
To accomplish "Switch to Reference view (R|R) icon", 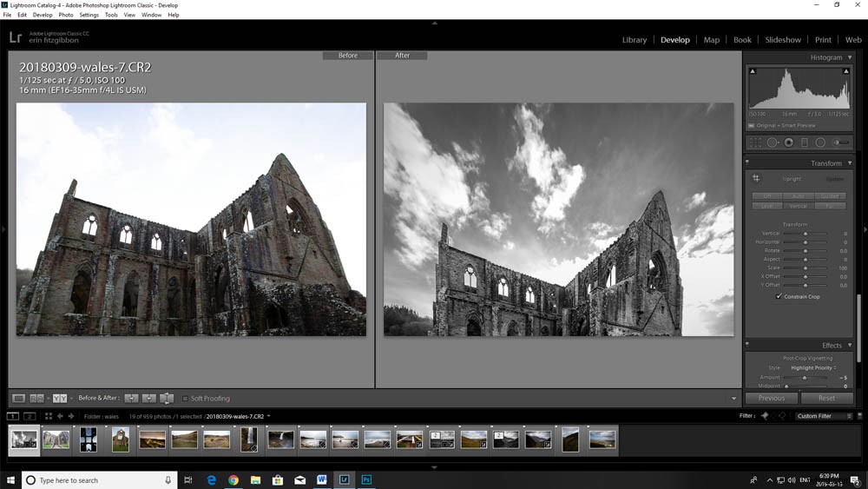I will pyautogui.click(x=36, y=398).
